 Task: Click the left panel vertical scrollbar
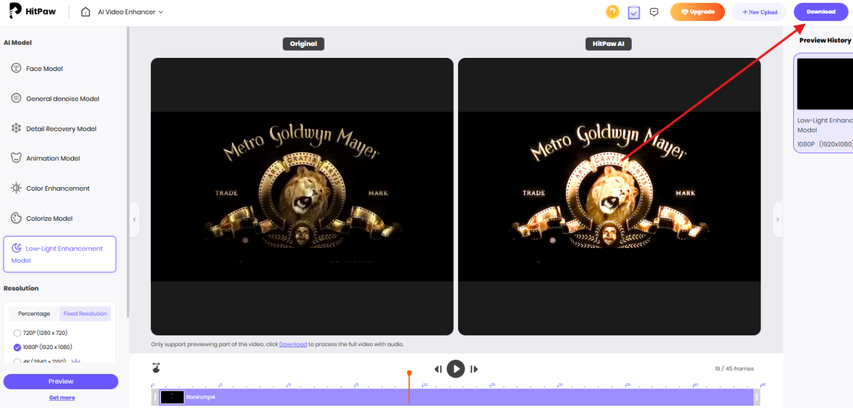pos(128,172)
